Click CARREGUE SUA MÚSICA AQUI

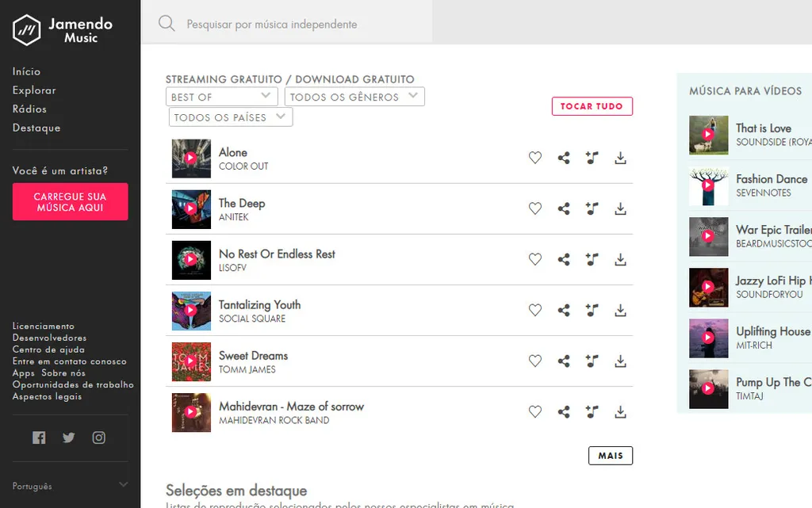click(x=70, y=201)
